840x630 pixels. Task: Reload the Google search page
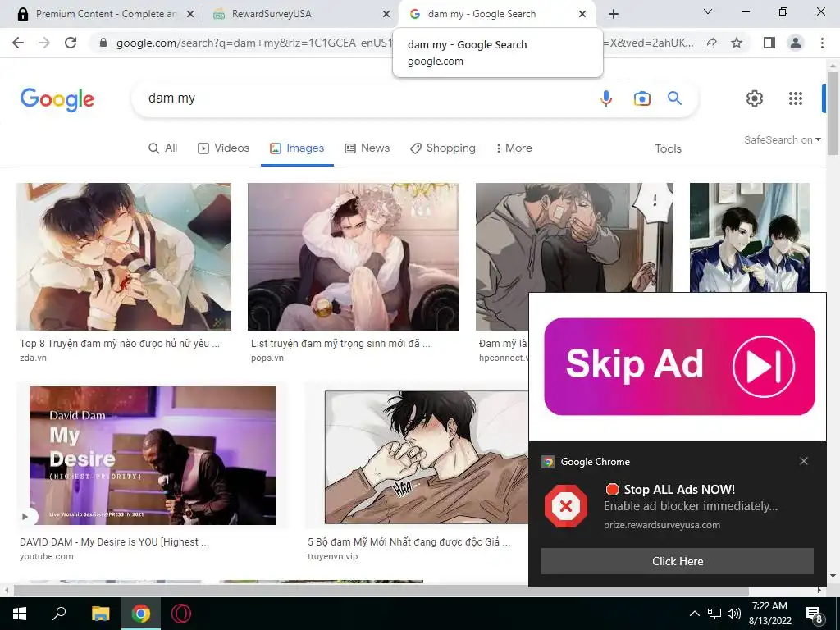tap(71, 43)
